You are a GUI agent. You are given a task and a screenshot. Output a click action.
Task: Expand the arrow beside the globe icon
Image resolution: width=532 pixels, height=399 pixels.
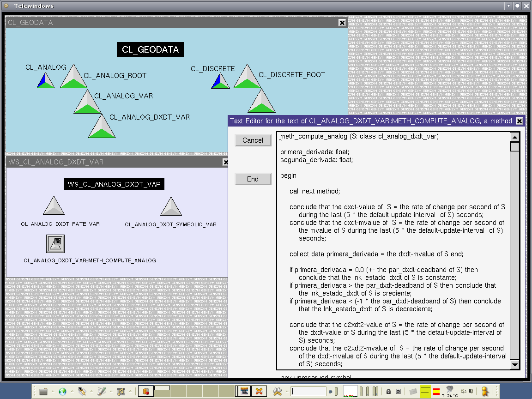coord(72,391)
